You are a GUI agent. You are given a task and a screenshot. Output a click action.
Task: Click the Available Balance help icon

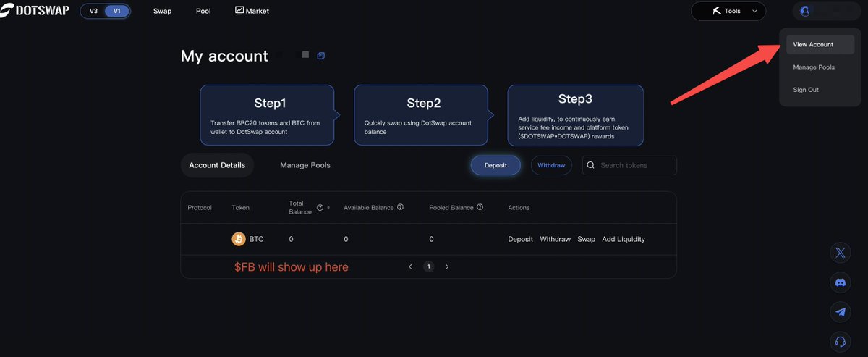point(400,207)
